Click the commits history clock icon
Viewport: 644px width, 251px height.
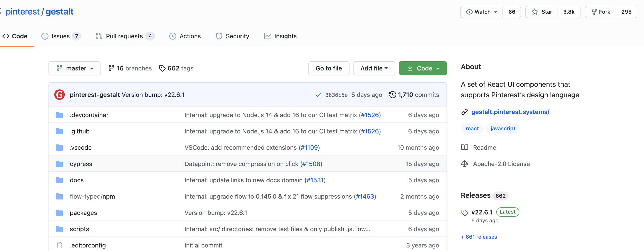(393, 95)
